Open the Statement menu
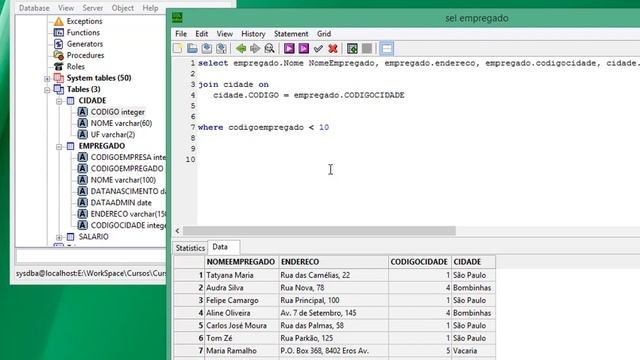Image resolution: width=640 pixels, height=360 pixels. [291, 34]
